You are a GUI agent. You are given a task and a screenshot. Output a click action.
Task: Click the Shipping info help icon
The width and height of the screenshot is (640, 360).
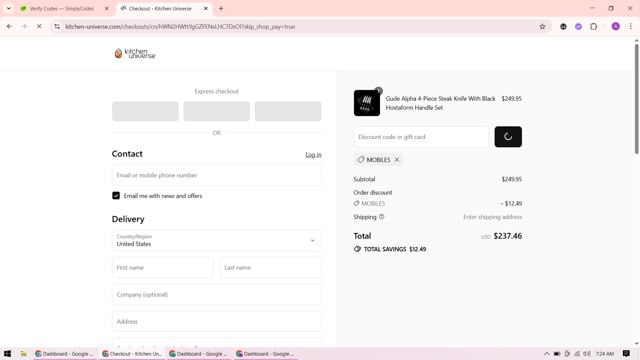pyautogui.click(x=382, y=217)
